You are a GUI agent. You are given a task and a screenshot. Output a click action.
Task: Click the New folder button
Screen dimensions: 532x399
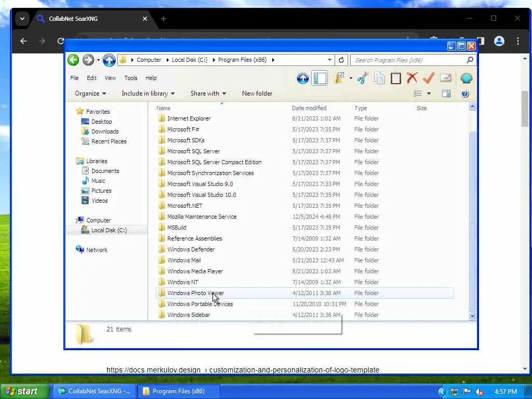click(x=257, y=94)
